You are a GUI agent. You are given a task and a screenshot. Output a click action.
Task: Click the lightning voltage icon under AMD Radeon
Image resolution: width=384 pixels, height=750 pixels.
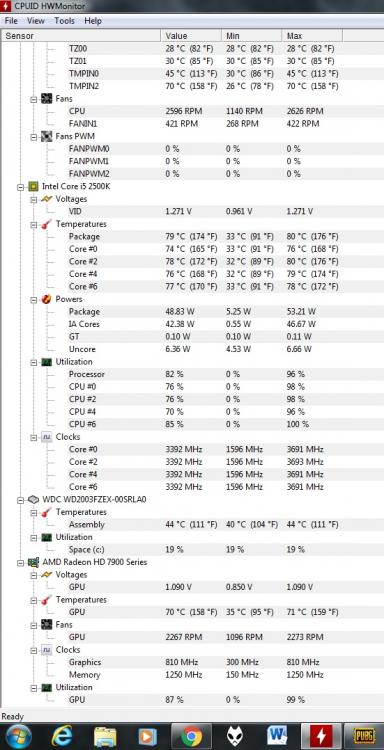tap(46, 574)
